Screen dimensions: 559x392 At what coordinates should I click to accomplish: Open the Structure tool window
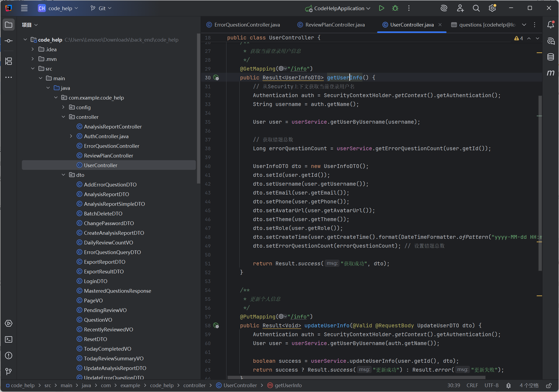coord(8,61)
